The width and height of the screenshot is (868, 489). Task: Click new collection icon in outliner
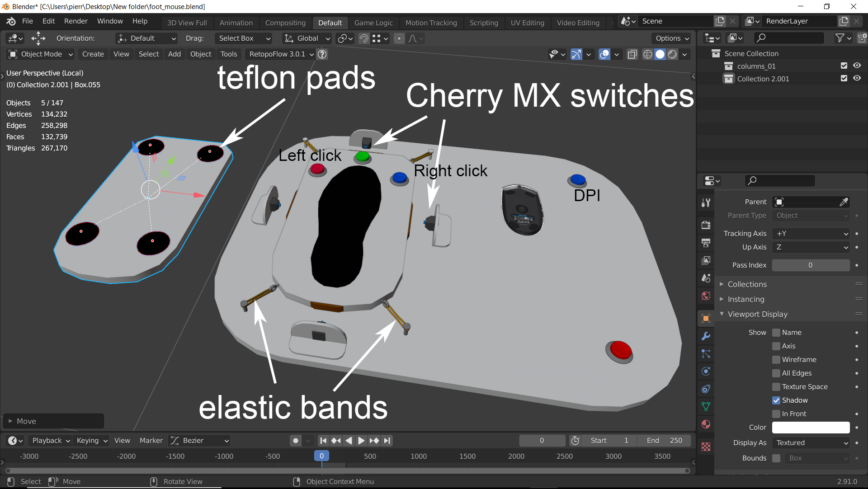coord(862,38)
